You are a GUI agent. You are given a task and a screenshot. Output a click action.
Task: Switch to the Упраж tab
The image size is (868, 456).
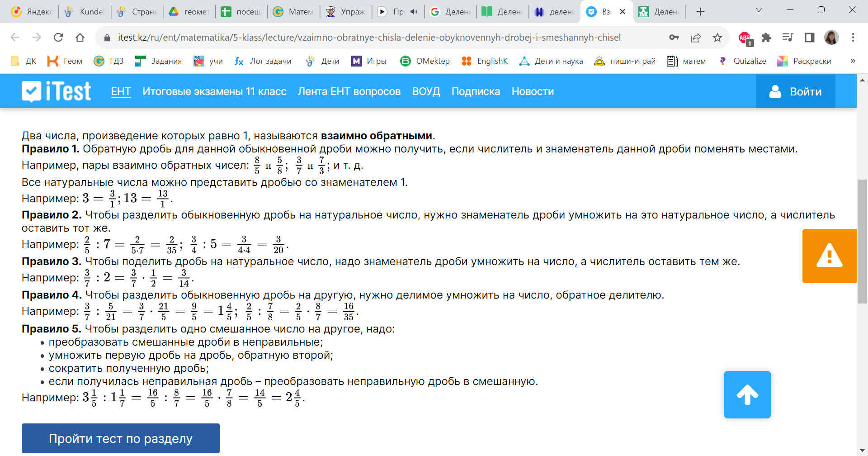pos(345,12)
